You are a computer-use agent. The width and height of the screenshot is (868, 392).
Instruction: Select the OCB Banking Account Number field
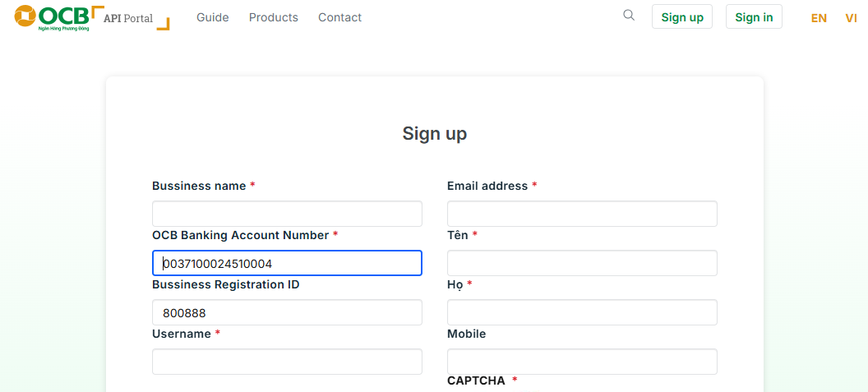click(287, 263)
